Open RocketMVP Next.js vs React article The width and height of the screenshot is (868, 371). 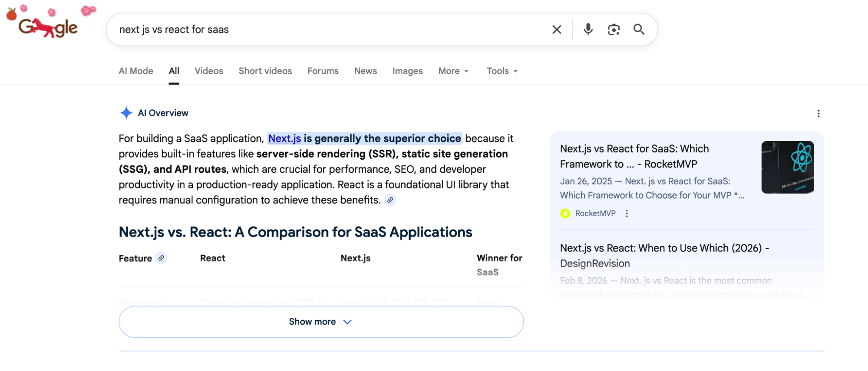(634, 156)
